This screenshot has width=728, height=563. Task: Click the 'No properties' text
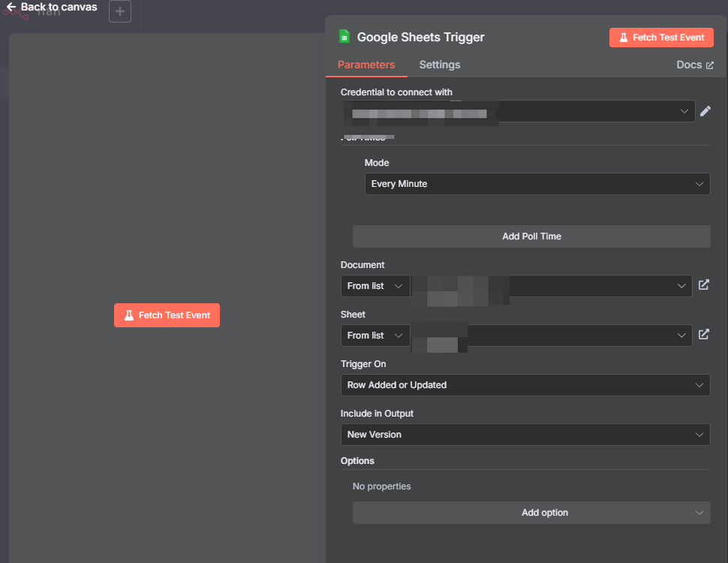click(x=382, y=486)
